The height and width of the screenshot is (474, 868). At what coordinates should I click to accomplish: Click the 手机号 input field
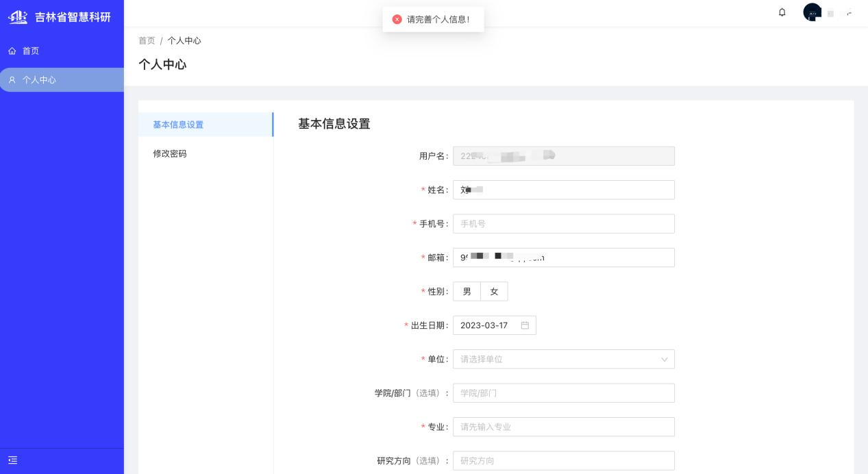[x=563, y=224]
